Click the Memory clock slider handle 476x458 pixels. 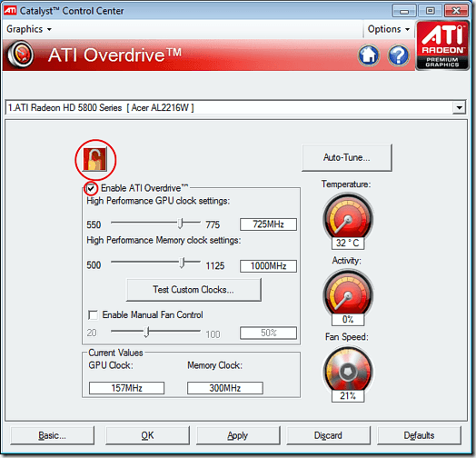182,263
